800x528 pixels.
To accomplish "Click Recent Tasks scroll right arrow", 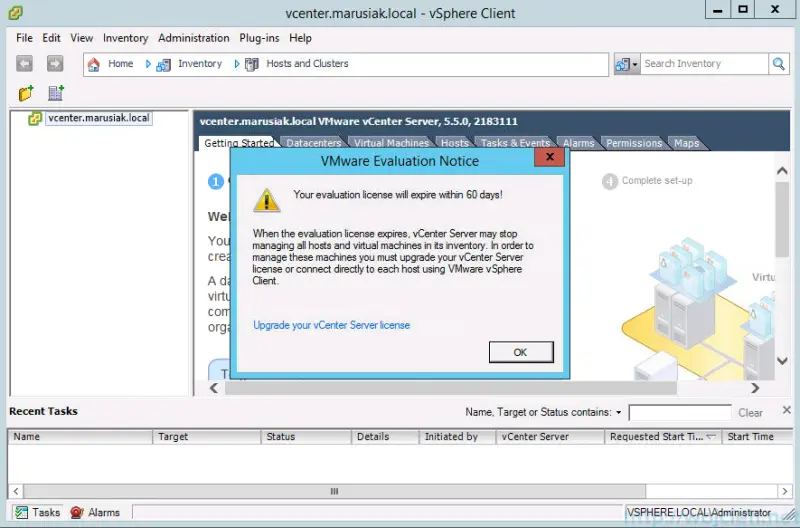I will (x=784, y=491).
